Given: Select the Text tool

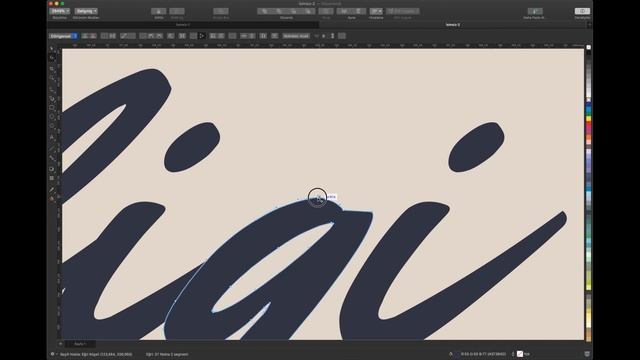Looking at the screenshot, I should point(52,138).
